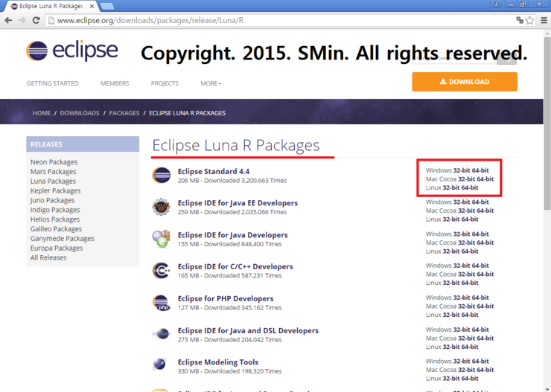The width and height of the screenshot is (551, 392).
Task: Click the browser forward arrow
Action: [22, 20]
